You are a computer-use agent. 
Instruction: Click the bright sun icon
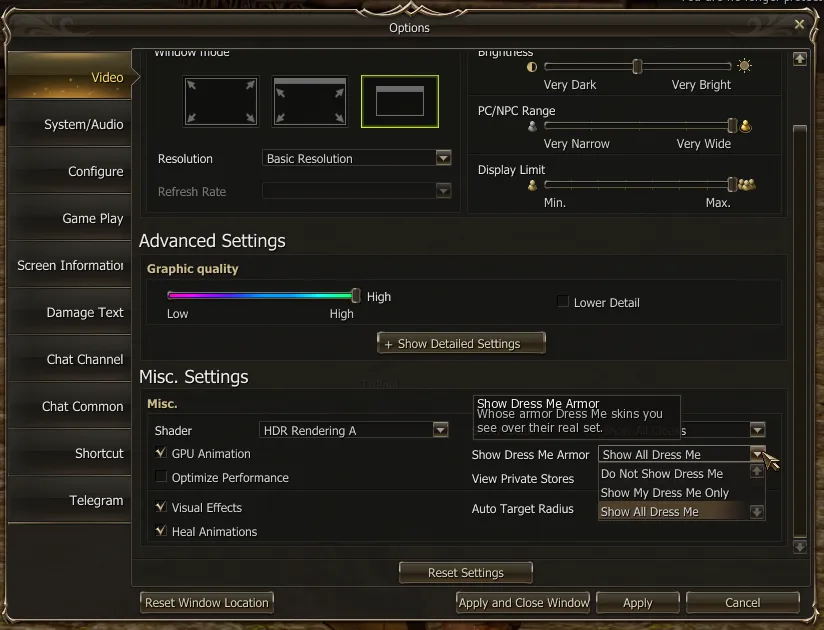[x=744, y=66]
